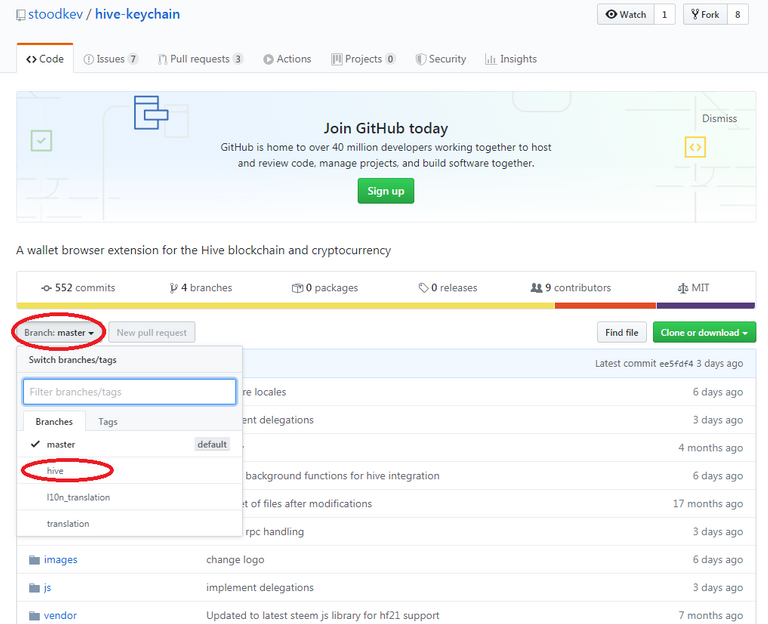The width and height of the screenshot is (768, 624).
Task: Switch to the Actions tab
Action: click(287, 59)
